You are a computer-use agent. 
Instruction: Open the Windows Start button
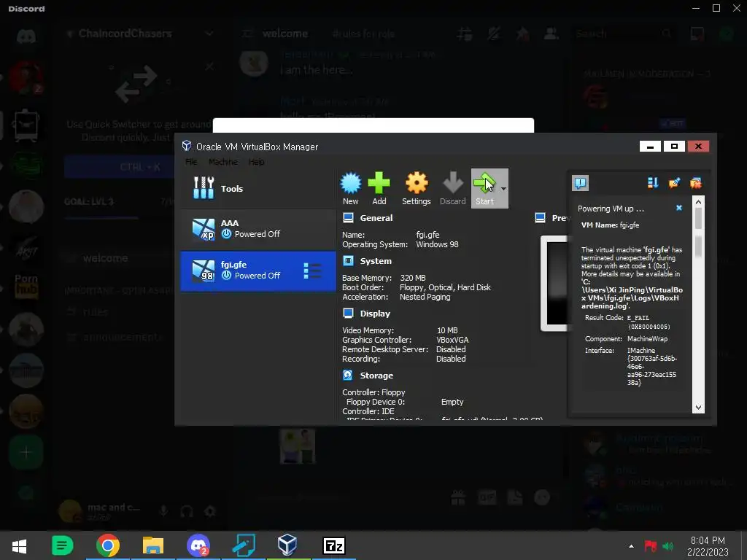[19, 545]
